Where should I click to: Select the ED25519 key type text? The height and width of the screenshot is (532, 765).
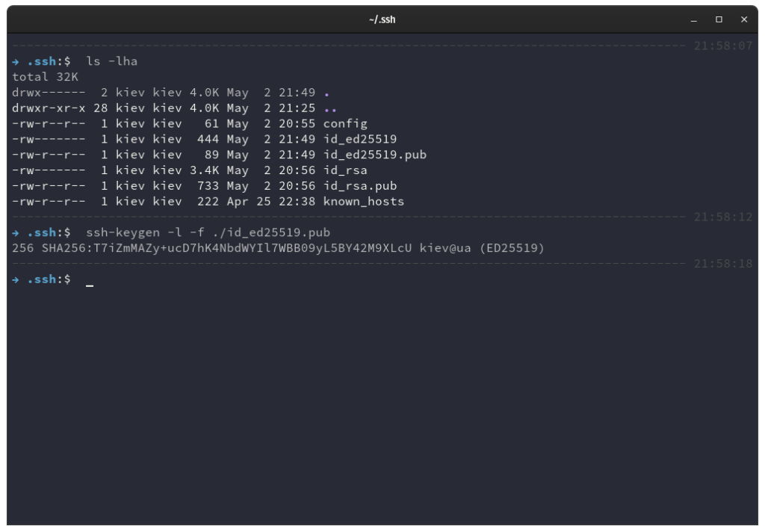click(512, 248)
